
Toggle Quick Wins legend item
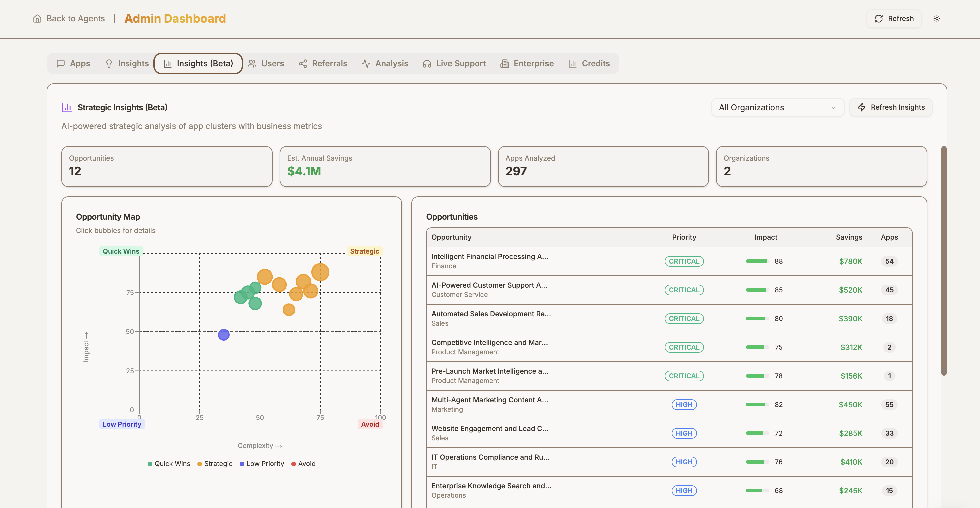[x=169, y=463]
